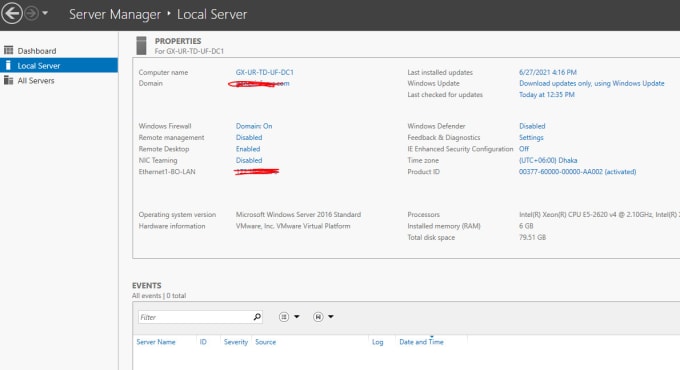Sort events by Date and Time column

click(422, 342)
